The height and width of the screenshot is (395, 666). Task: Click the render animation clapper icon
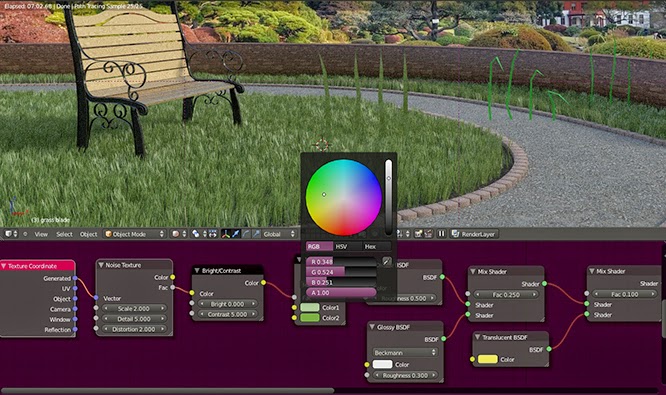click(x=428, y=234)
